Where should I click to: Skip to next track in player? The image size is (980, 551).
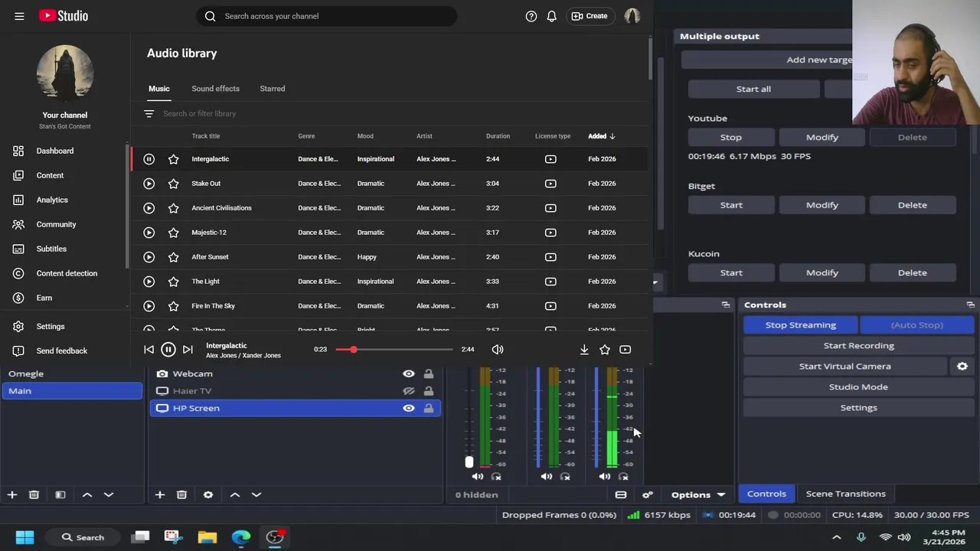188,350
